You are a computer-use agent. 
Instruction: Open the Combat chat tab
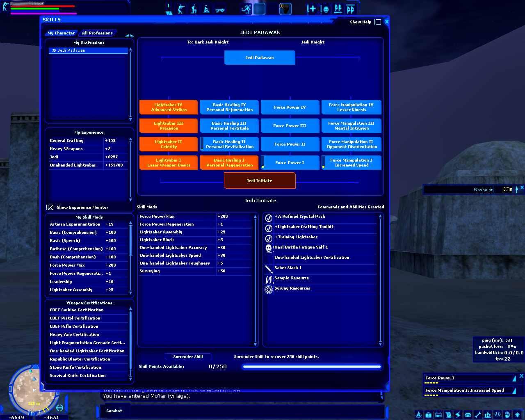point(114,411)
